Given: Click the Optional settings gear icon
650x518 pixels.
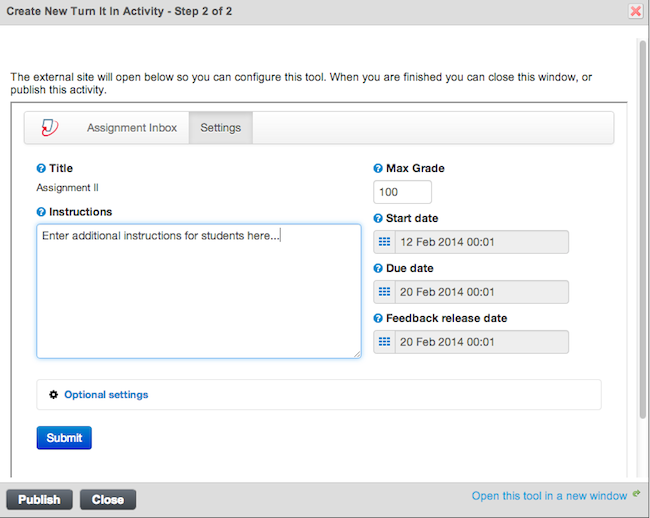Looking at the screenshot, I should point(53,395).
